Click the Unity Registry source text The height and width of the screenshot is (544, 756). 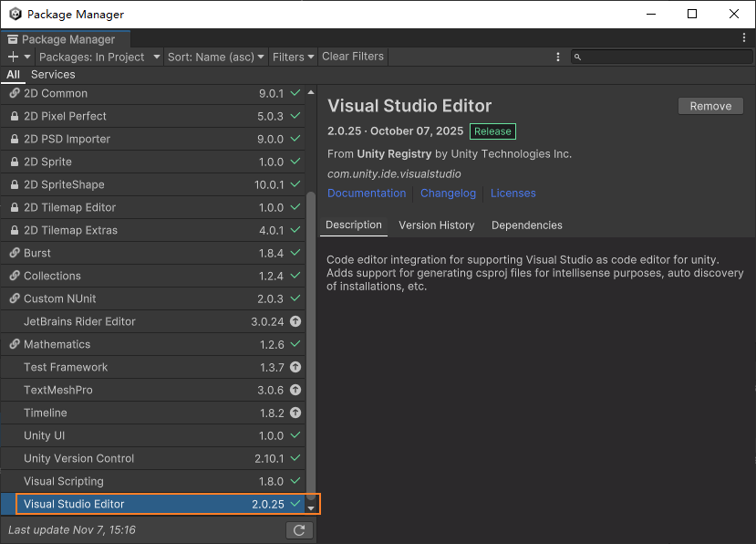[394, 154]
